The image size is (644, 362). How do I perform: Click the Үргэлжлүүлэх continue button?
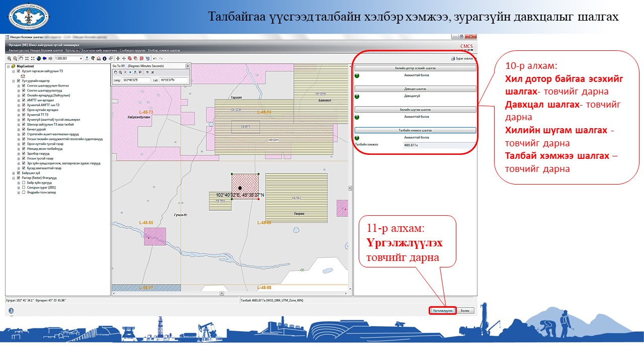tap(443, 311)
